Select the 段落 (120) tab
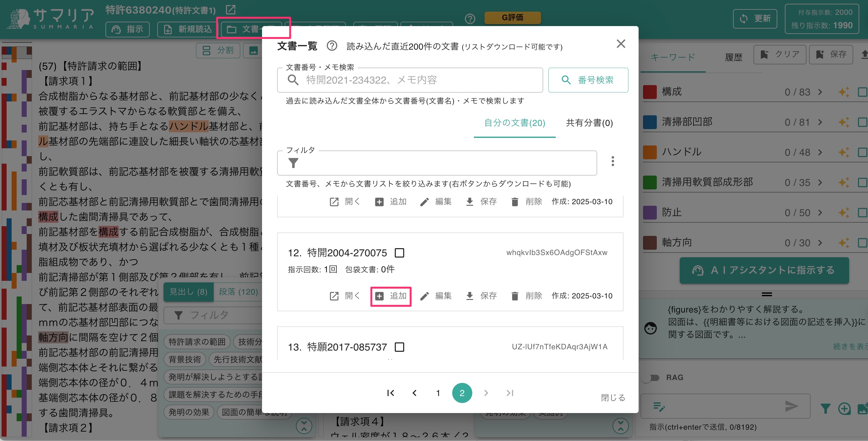 [238, 291]
